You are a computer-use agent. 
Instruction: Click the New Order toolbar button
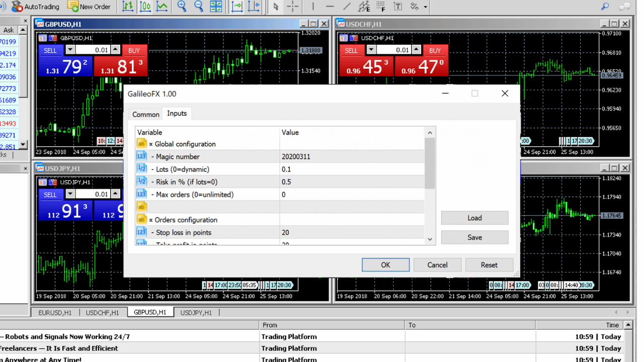point(89,7)
